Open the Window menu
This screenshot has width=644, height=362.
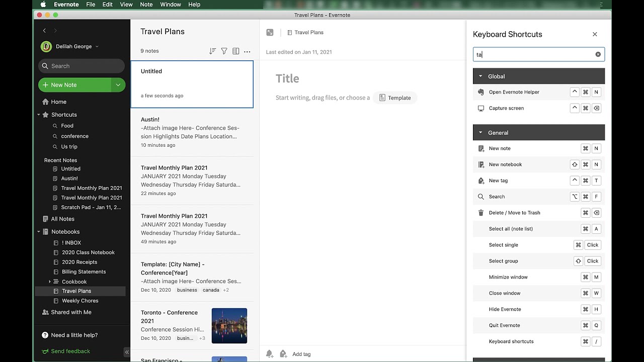pyautogui.click(x=171, y=5)
